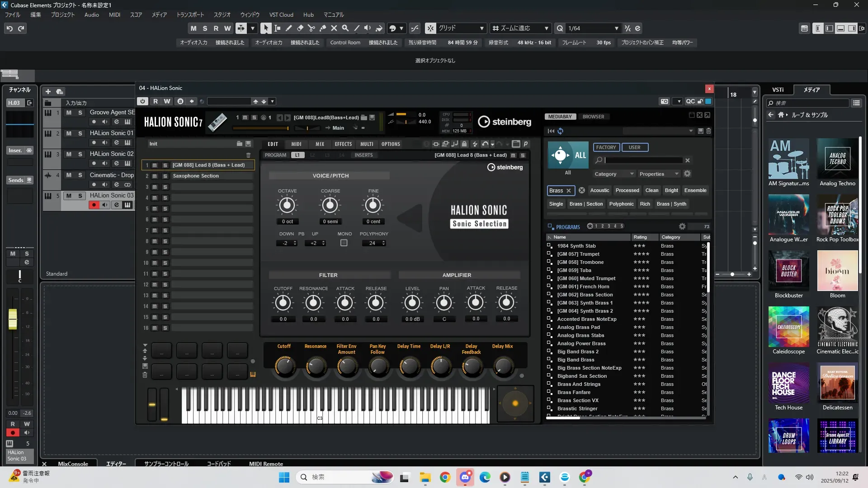
Task: Open the VST Cloud menu
Action: tap(281, 14)
